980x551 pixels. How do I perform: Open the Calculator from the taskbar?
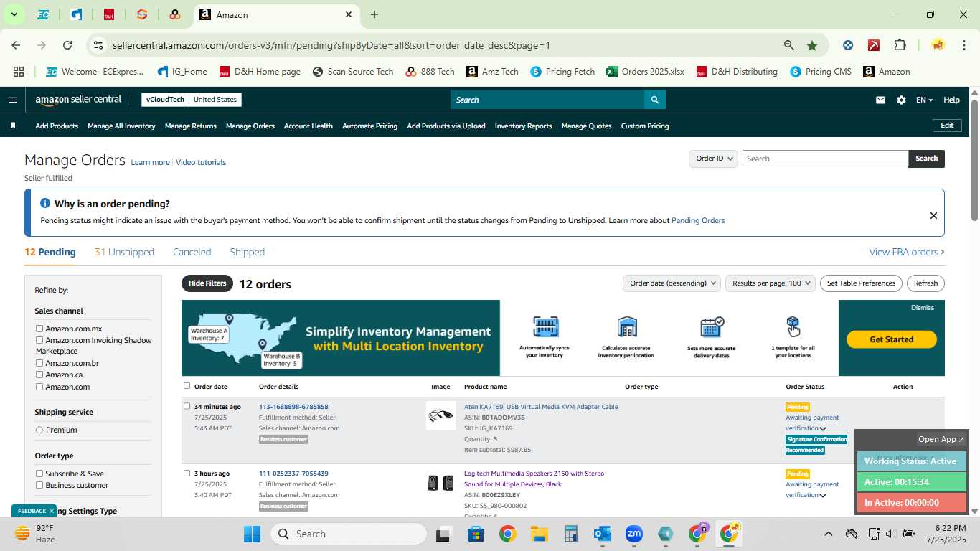click(x=570, y=534)
